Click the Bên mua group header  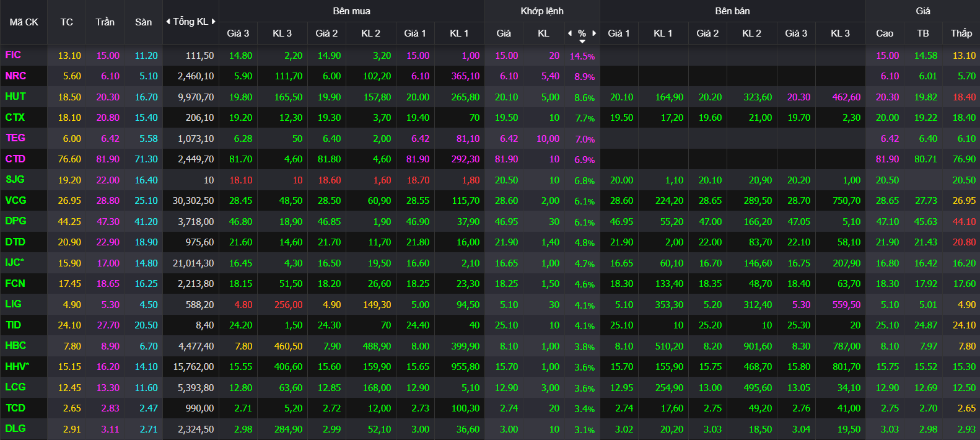coord(352,11)
